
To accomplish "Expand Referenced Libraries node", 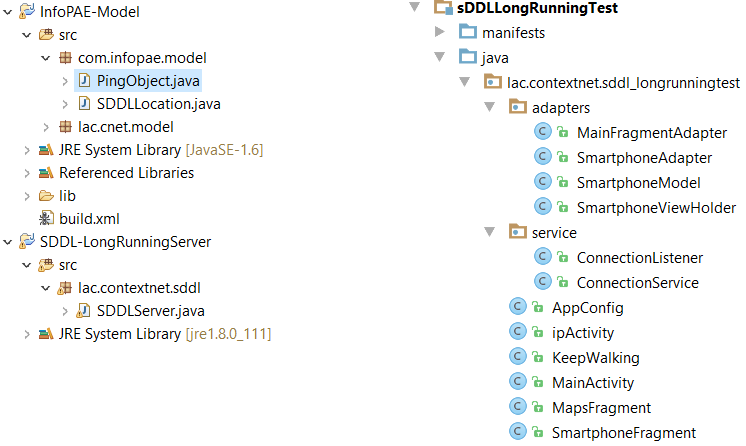I will (x=26, y=173).
